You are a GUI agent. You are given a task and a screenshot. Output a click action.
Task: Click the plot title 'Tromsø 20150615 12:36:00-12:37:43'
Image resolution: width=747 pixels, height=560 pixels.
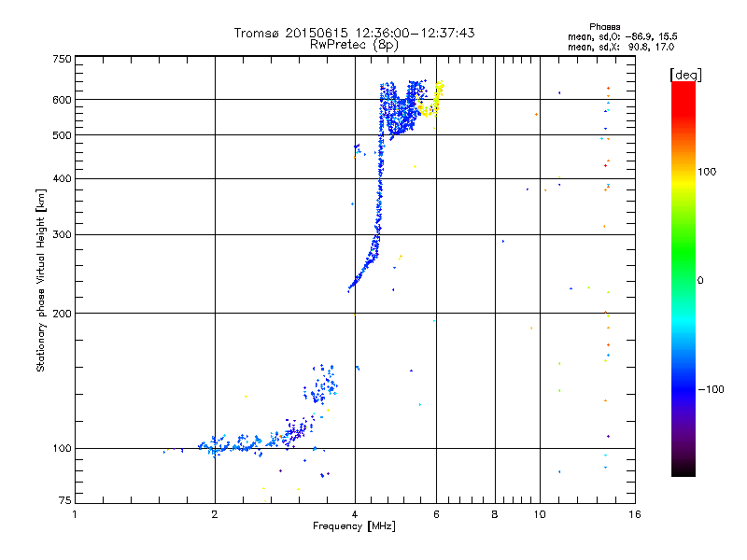[x=354, y=33]
